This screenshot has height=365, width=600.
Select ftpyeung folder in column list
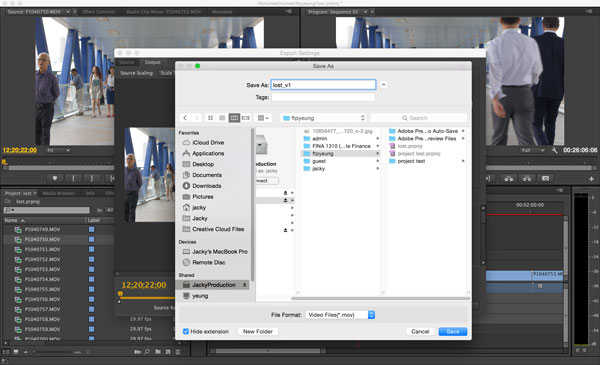click(341, 153)
